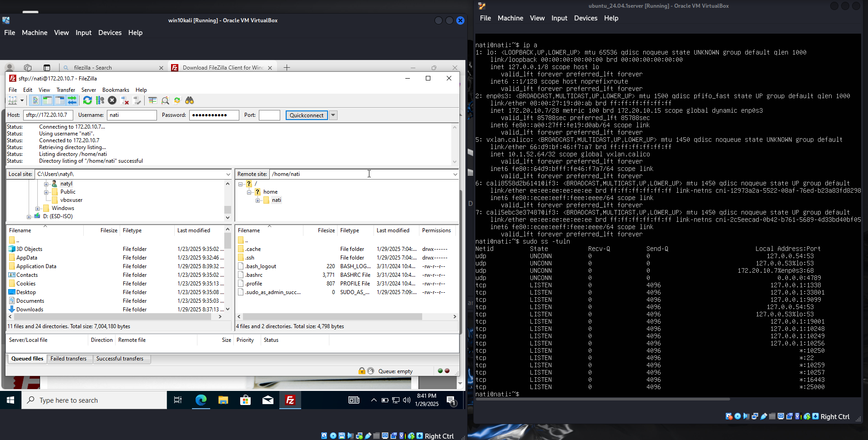
Task: Toggle processing of transfer queue icon
Action: pyautogui.click(x=100, y=100)
